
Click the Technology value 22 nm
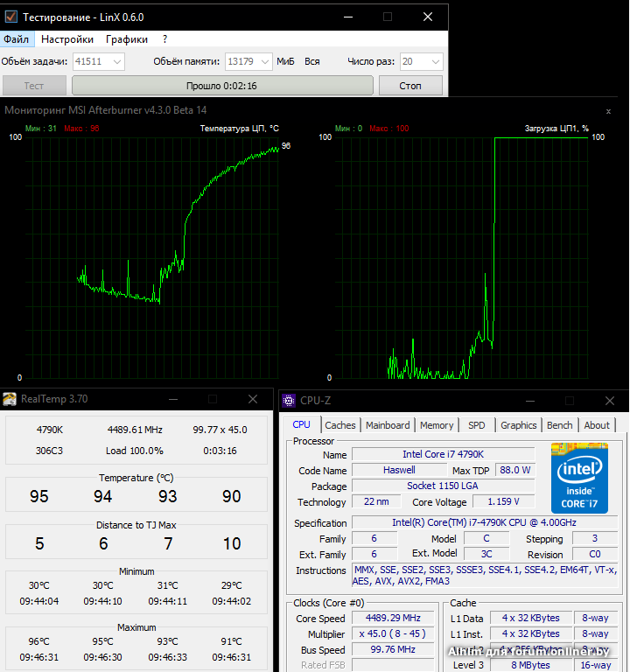click(376, 501)
